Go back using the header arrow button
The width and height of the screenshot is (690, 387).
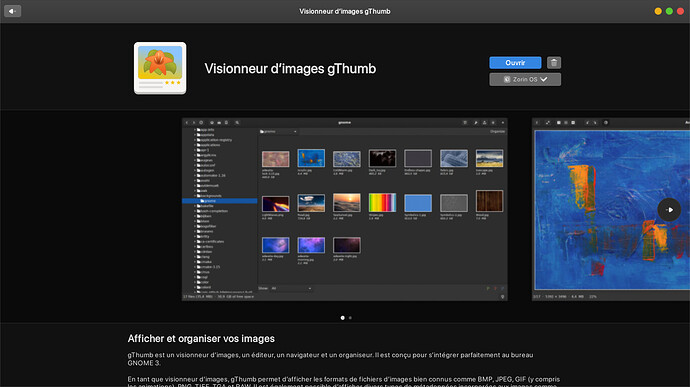click(x=12, y=11)
